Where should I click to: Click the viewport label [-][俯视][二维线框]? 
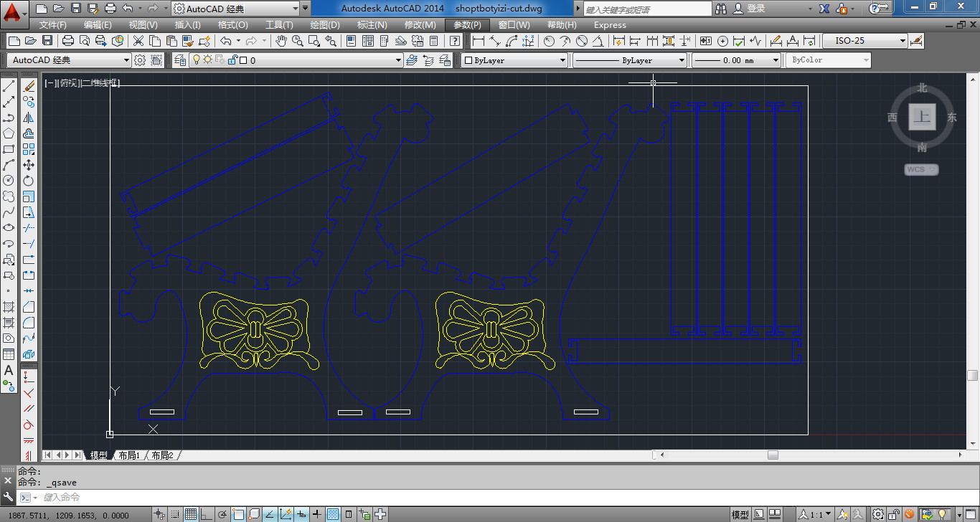click(82, 83)
